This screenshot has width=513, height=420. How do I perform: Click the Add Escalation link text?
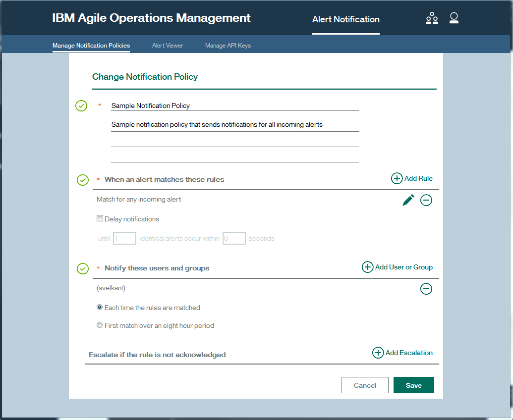click(x=409, y=353)
